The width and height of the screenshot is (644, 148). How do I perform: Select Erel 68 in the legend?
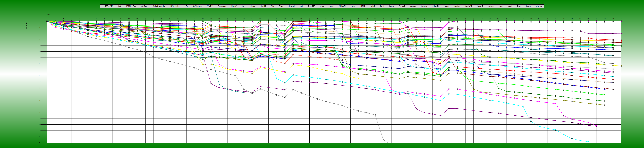pos(382,6)
